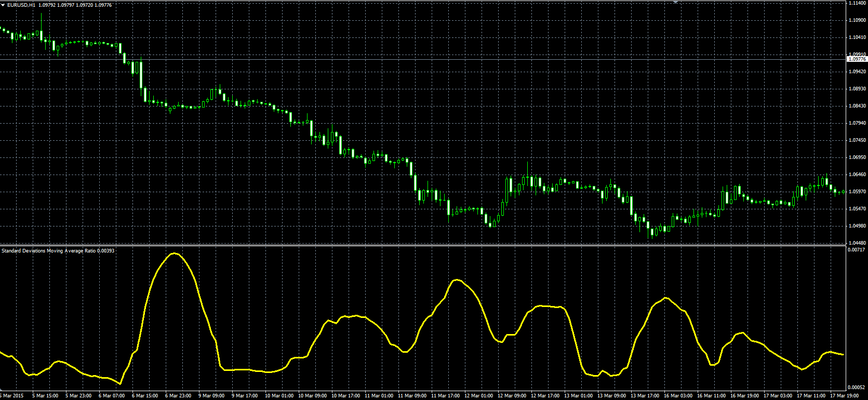Click the 1.04480 price axis label
The image size is (868, 400).
click(857, 243)
